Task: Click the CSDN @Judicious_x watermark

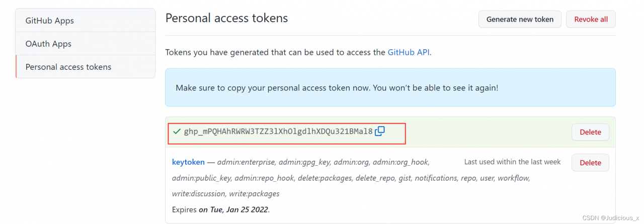Action: (x=610, y=218)
